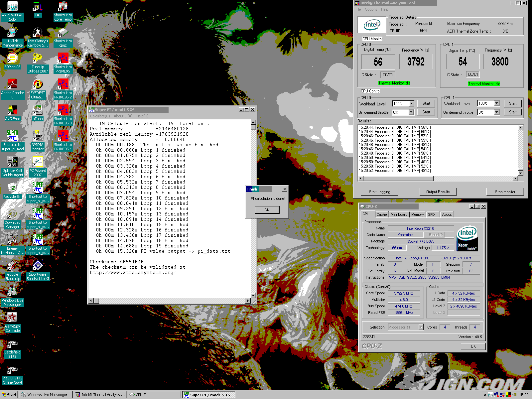Screen dimensions: 532x399
Task: Open the Shortcut to Core Temp icon
Action: coord(63,11)
